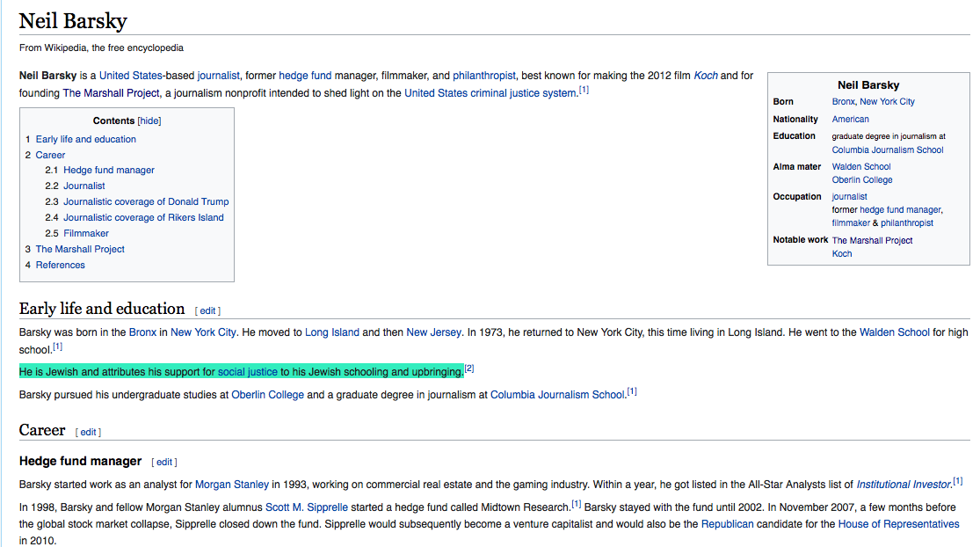The height and width of the screenshot is (547, 980).
Task: Follow the 'New Jersey' link
Action: point(434,332)
